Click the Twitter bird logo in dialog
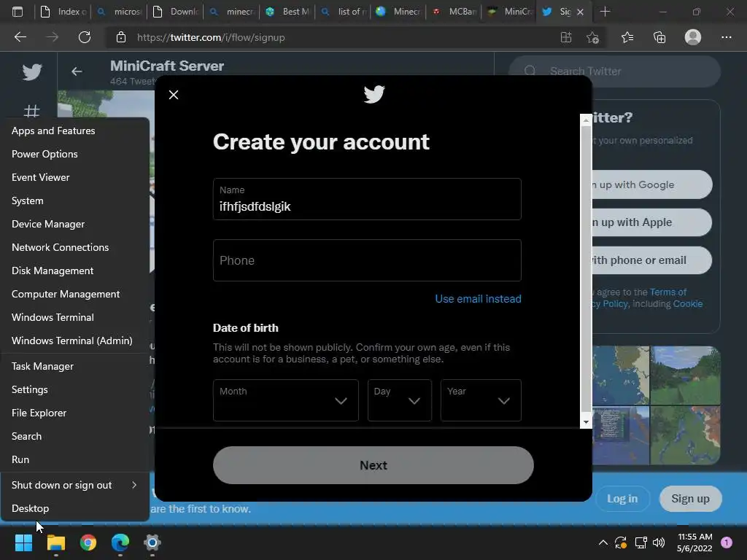 point(374,94)
